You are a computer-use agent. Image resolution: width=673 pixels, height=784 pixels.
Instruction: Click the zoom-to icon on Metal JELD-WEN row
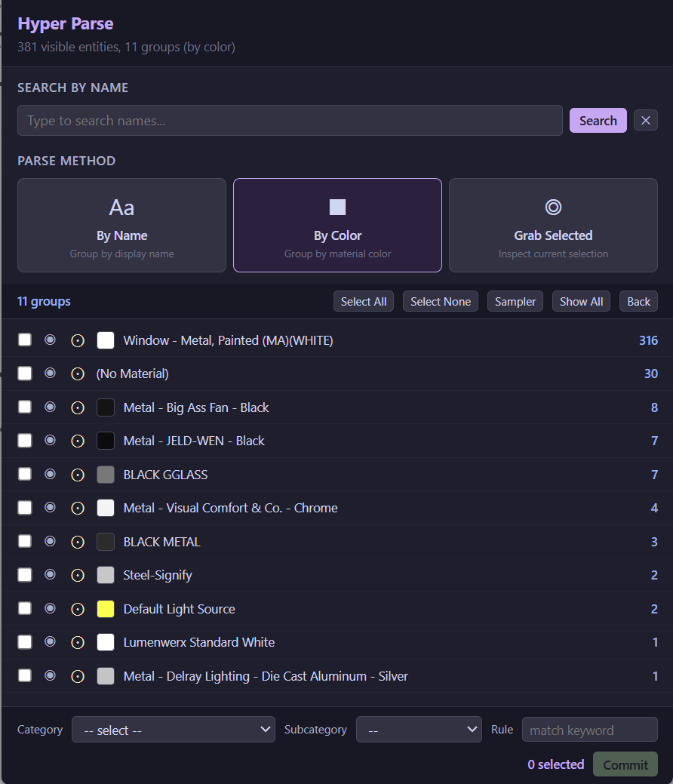coord(78,441)
